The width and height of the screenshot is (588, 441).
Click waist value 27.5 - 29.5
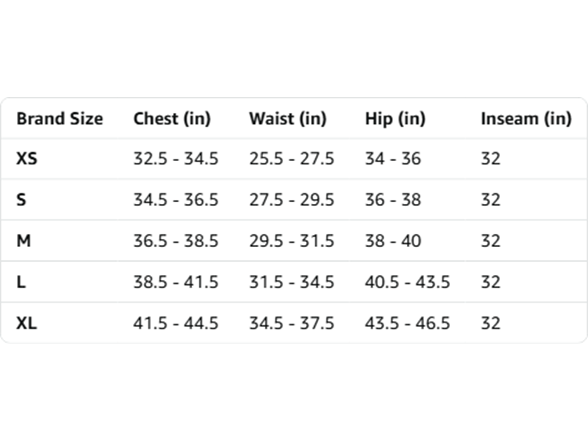(x=292, y=200)
